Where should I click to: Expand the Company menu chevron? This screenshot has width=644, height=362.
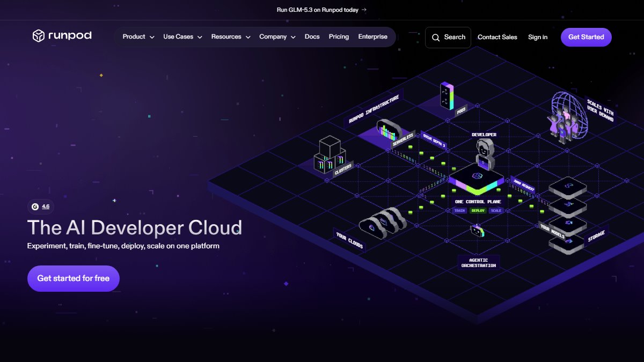pyautogui.click(x=293, y=38)
